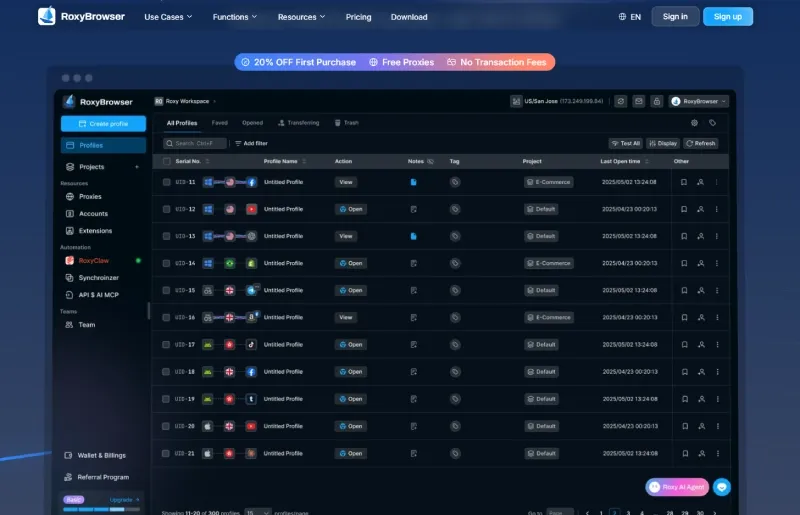This screenshot has width=800, height=515.
Task: Open the language globe EN selector
Action: tap(630, 17)
